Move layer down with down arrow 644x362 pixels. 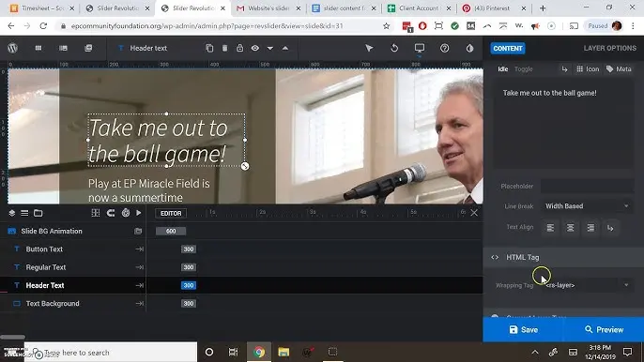[x=269, y=48]
